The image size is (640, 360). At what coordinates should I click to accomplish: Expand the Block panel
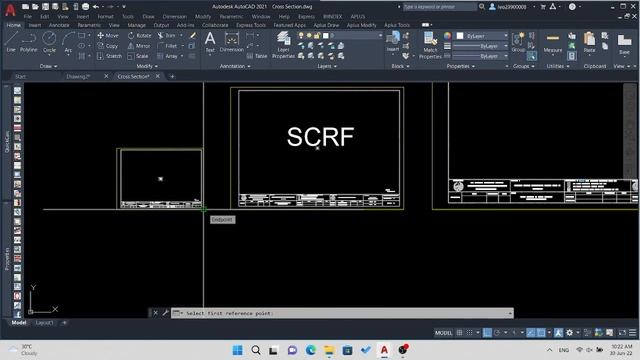(x=400, y=66)
